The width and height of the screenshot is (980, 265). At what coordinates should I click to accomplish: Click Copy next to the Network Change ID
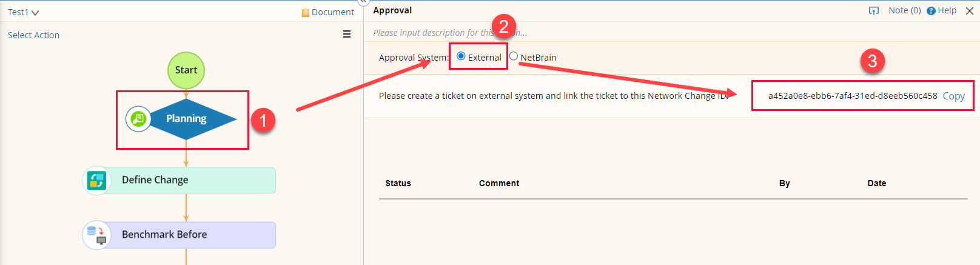click(953, 96)
